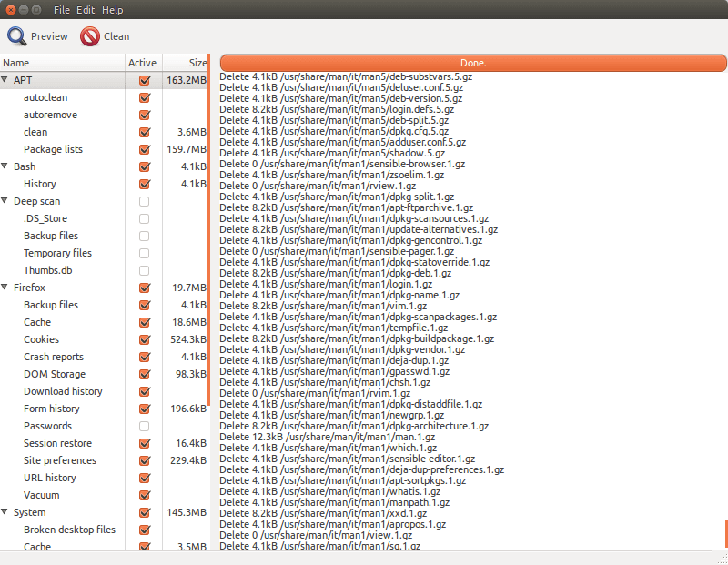Select the Firefox Cache row

coord(104,322)
